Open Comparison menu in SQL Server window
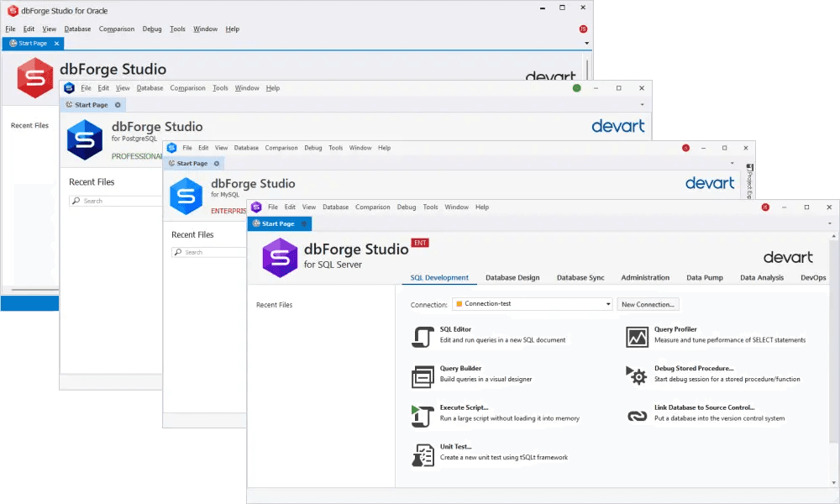The image size is (840, 504). [372, 207]
